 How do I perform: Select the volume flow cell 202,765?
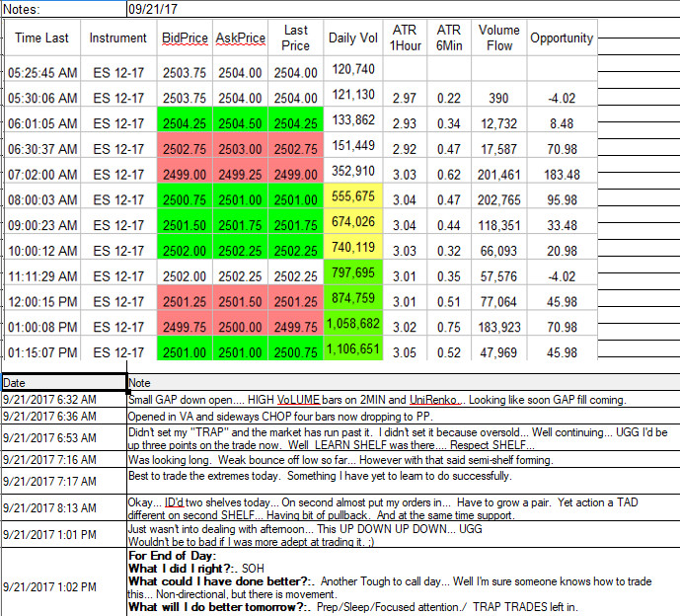(x=499, y=196)
